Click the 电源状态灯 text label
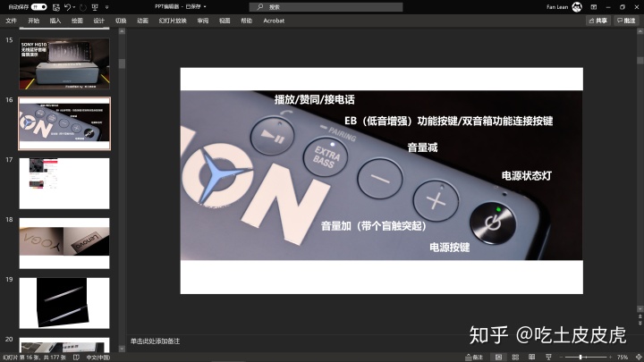 (527, 176)
